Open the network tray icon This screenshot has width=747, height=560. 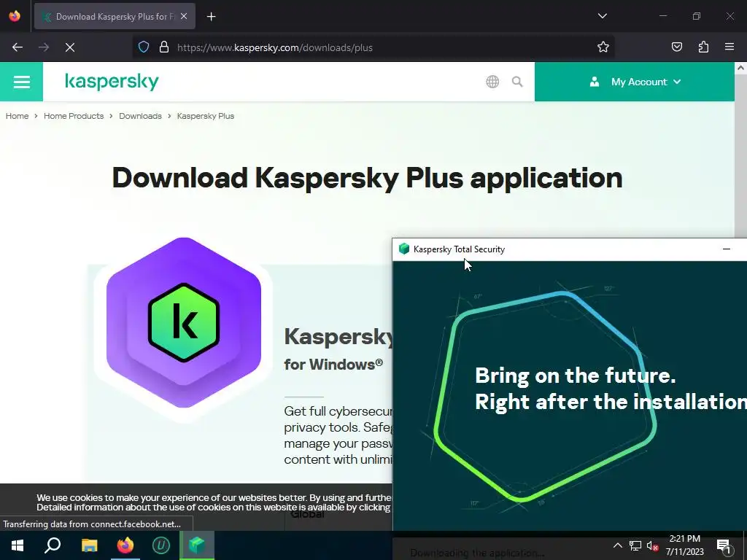(635, 545)
